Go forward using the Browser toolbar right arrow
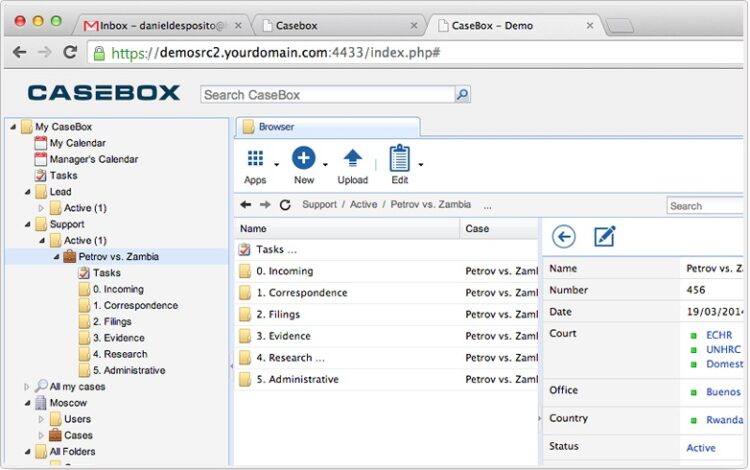Screen dimensions: 750x470 265,205
